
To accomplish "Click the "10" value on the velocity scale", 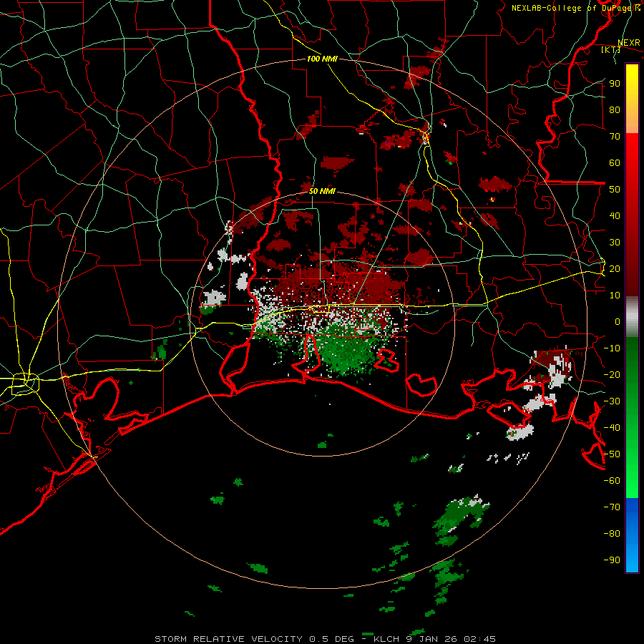I will pos(615,296).
